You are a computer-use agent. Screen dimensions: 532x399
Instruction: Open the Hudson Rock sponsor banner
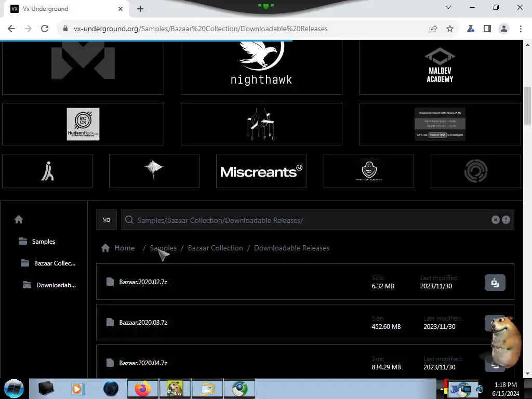click(x=83, y=124)
